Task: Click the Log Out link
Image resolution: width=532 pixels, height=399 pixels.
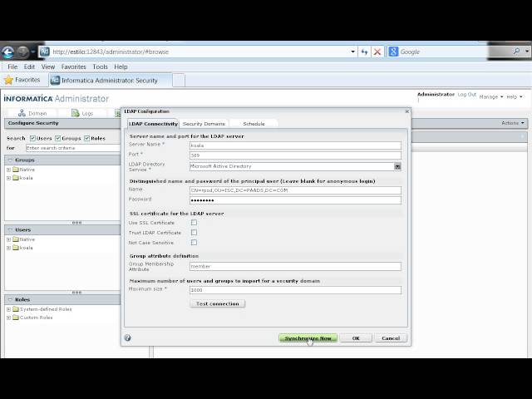Action: point(467,94)
